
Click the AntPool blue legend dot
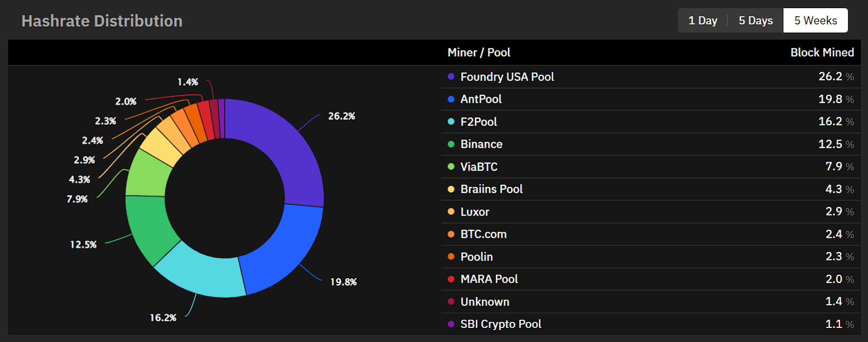[451, 99]
